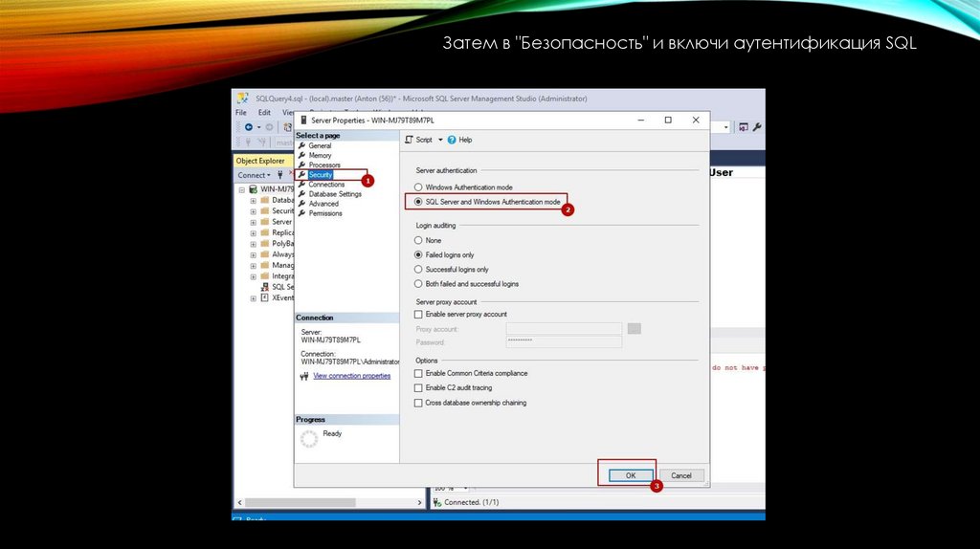Open the Edit menu in SSMS

(x=264, y=113)
